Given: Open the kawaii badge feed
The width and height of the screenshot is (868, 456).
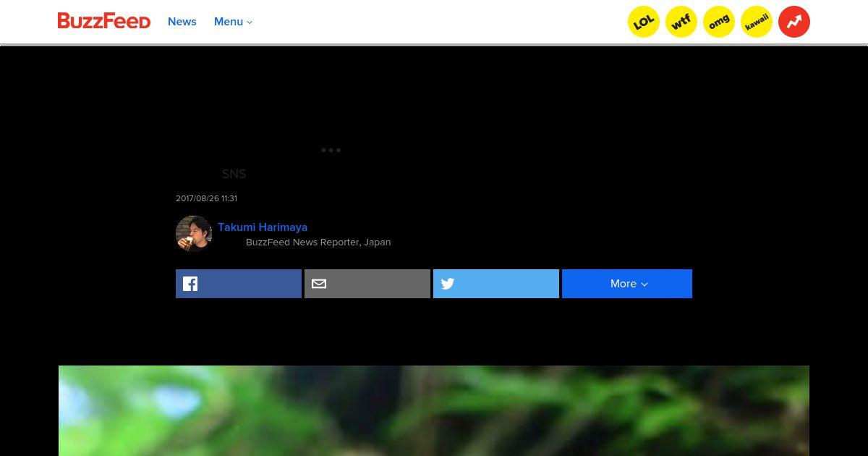Looking at the screenshot, I should [757, 22].
